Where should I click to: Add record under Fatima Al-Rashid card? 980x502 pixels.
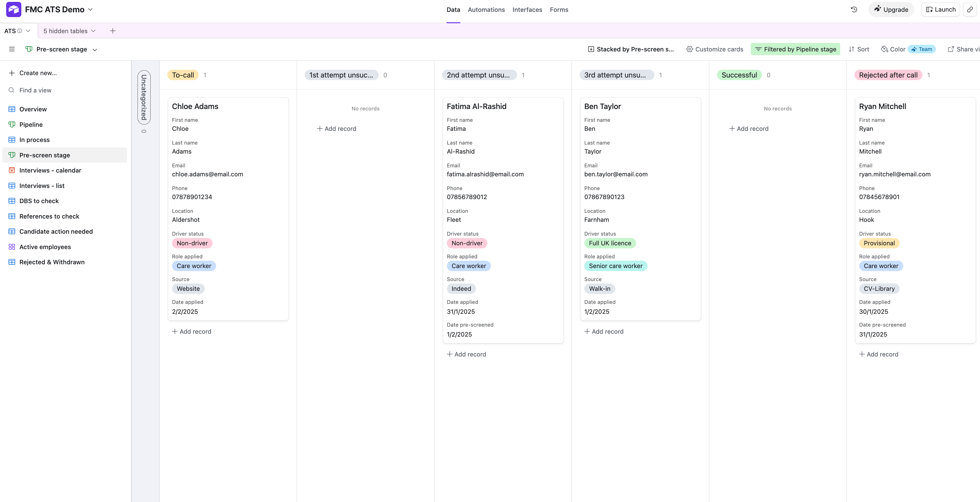tap(466, 354)
